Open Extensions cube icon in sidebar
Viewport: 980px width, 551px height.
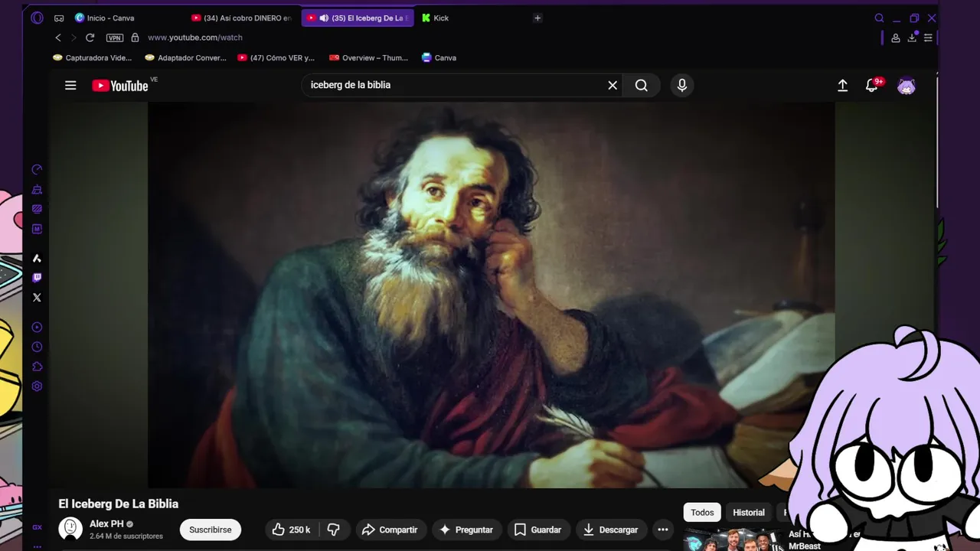37,367
